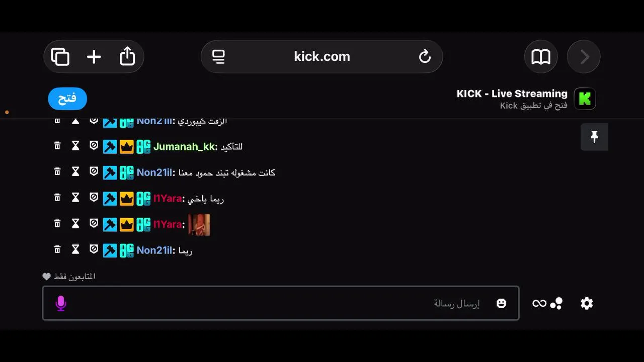Image resolution: width=644 pixels, height=362 pixels.
Task: Go forward with the browser arrow
Action: click(x=584, y=57)
